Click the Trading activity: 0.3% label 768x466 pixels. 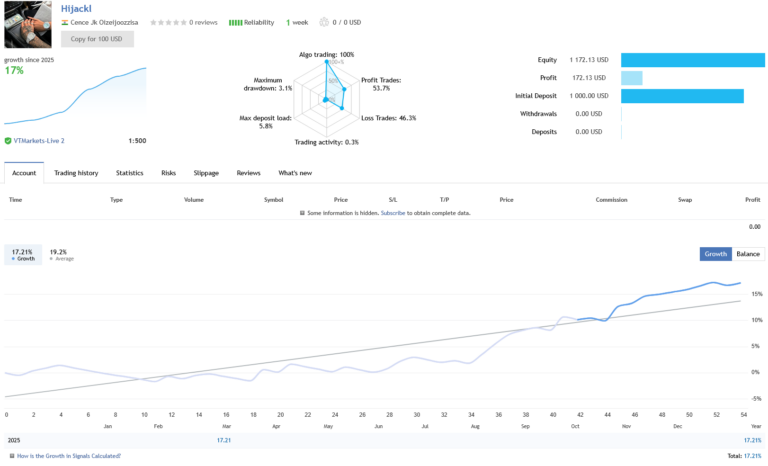(326, 143)
